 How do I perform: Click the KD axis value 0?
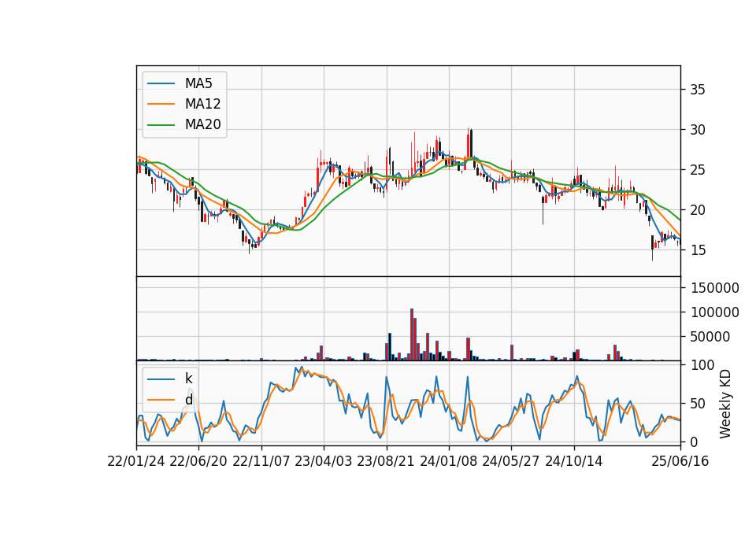(694, 441)
